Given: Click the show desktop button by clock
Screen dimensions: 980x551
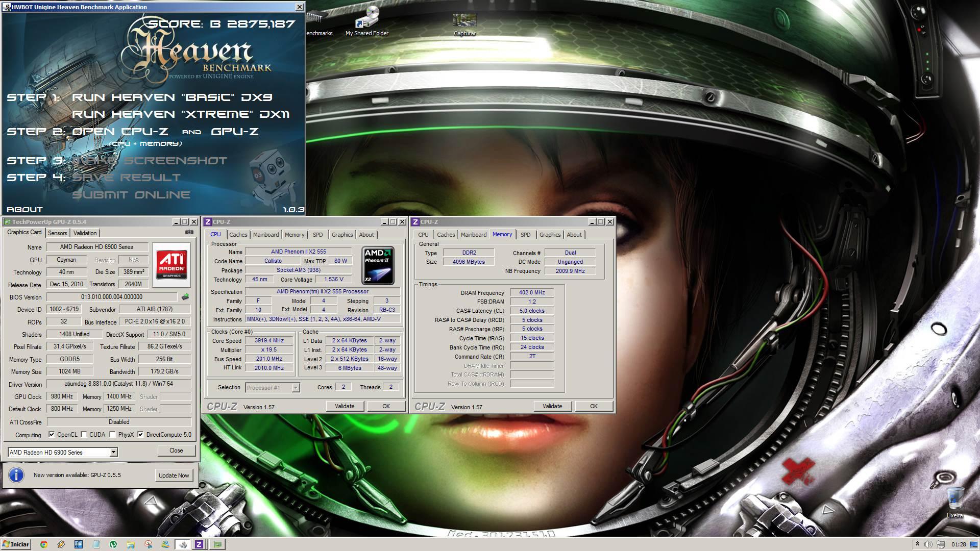Looking at the screenshot, I should (x=974, y=544).
